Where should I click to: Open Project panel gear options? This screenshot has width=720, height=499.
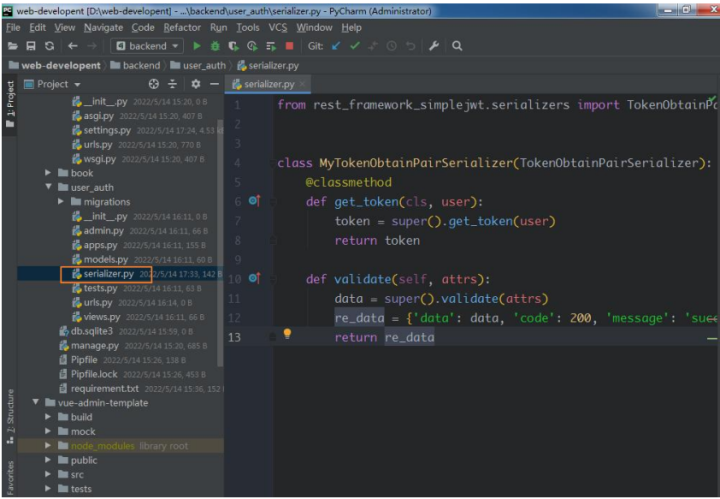tap(196, 84)
